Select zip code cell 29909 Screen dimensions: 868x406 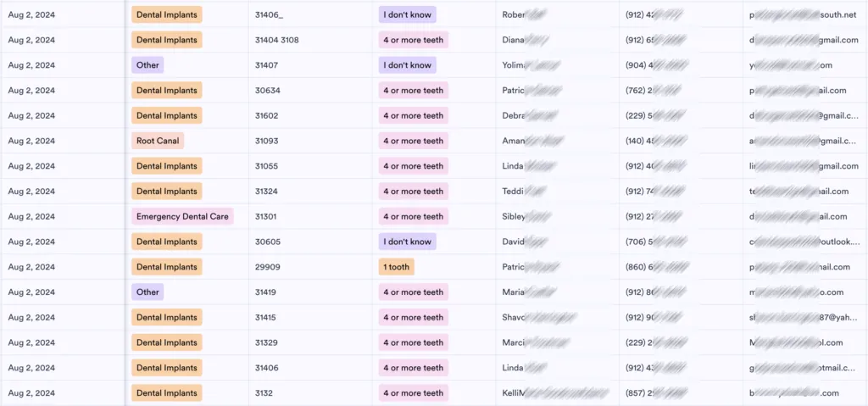point(310,267)
